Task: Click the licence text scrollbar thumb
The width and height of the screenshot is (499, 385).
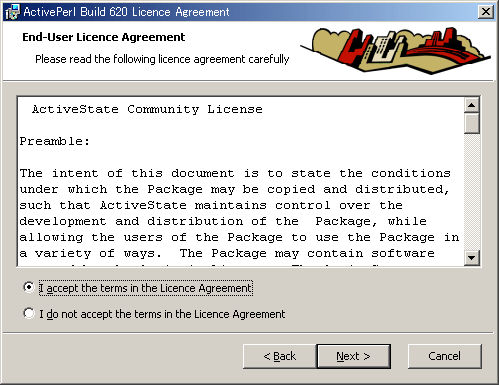Action: pyautogui.click(x=471, y=123)
